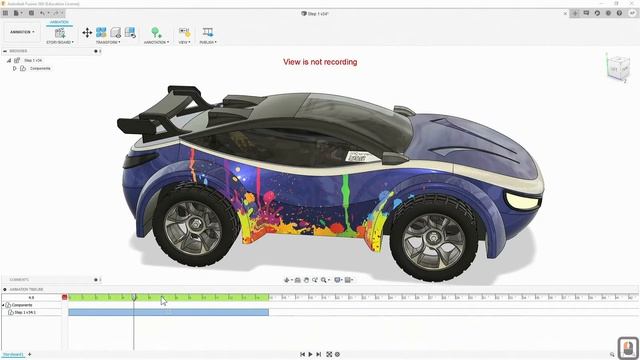
Task: Click the red scratch zone marker
Action: tap(64, 298)
